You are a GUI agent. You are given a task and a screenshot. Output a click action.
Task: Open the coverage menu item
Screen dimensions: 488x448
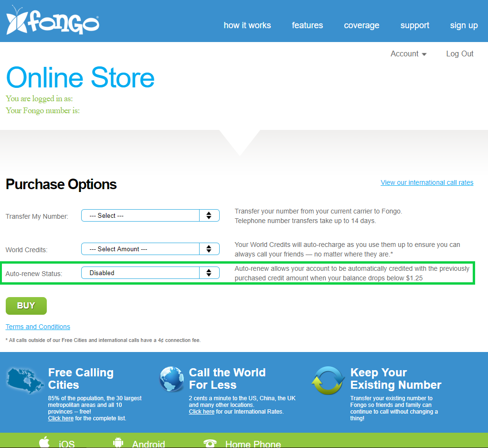coord(361,25)
